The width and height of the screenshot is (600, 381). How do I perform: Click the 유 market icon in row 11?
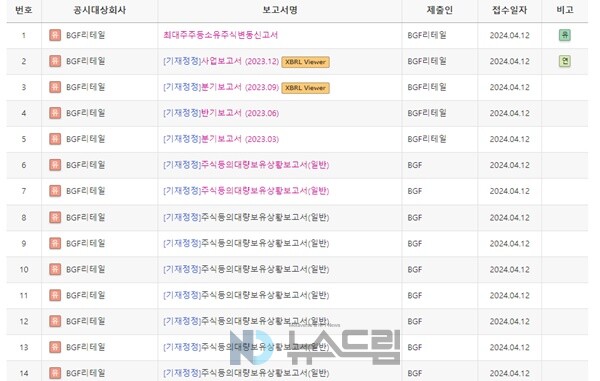tap(55, 296)
